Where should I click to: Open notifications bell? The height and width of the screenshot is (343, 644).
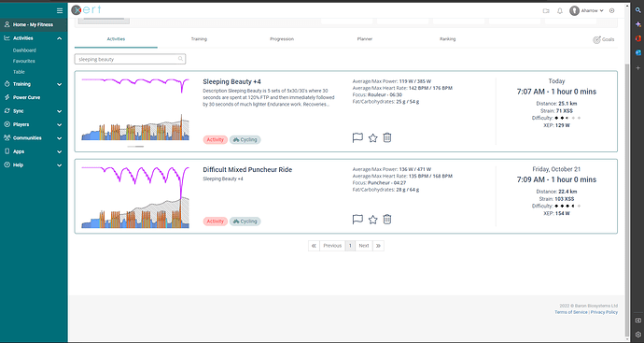[559, 11]
